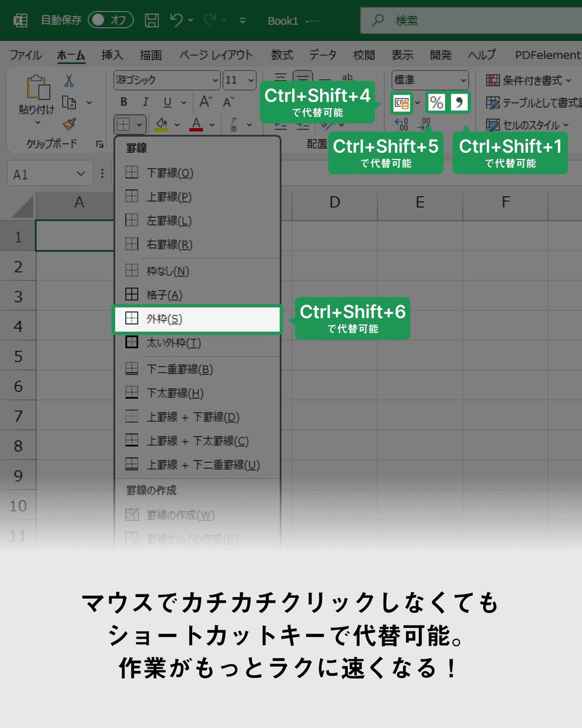Expand the Copy options arrow
This screenshot has width=582, height=728.
point(89,103)
